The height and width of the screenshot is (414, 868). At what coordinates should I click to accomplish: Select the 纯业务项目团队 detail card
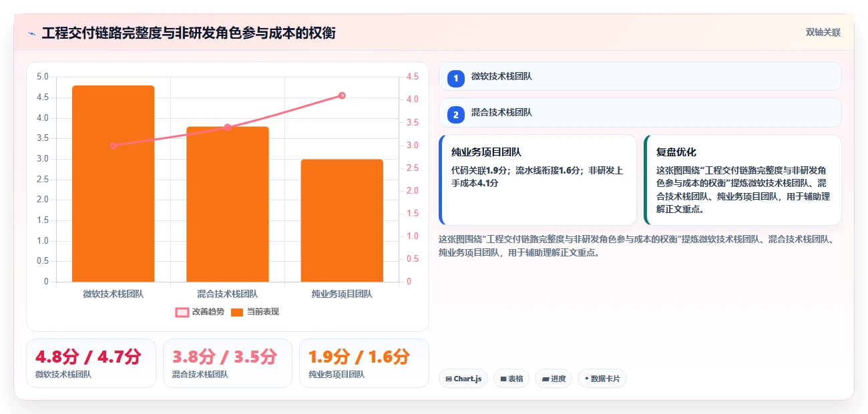click(537, 180)
